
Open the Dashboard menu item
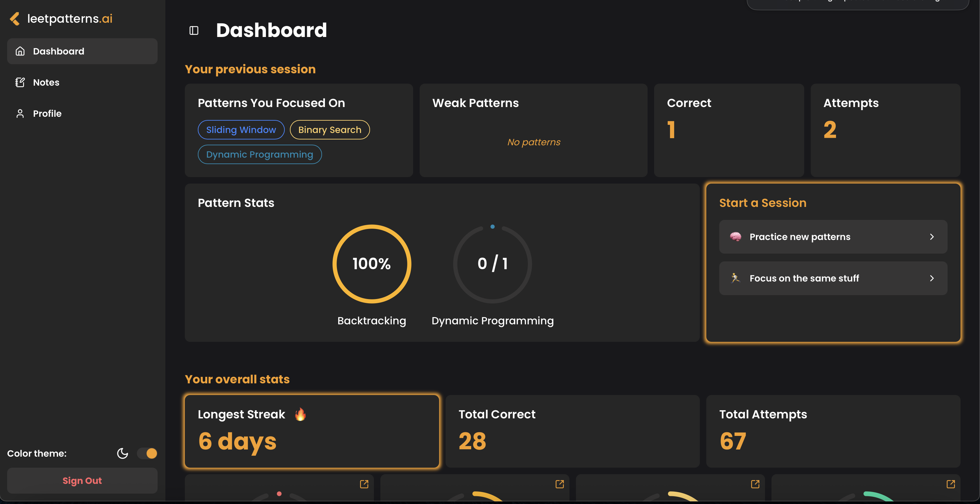coord(82,51)
